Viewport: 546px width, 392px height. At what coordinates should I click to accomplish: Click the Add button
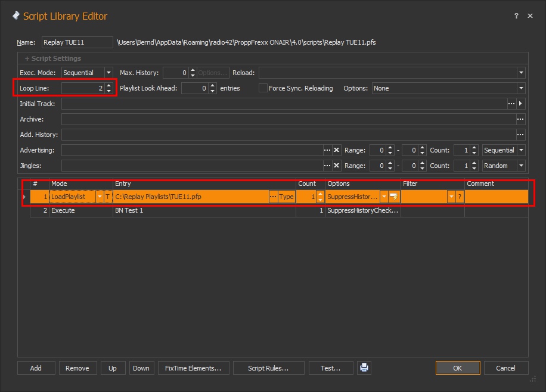tap(36, 368)
